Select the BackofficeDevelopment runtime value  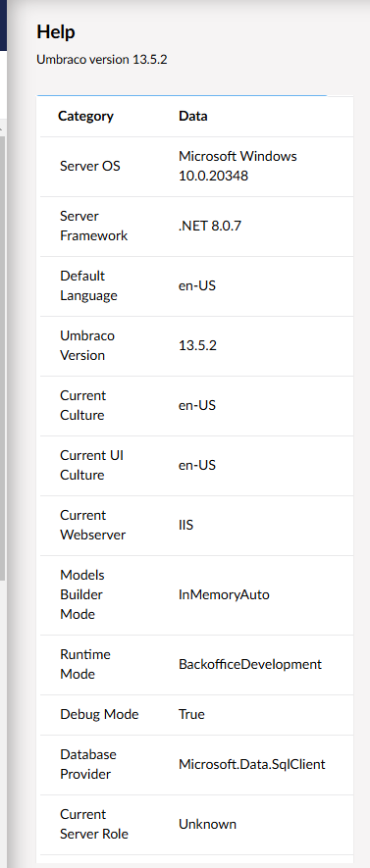pos(250,664)
